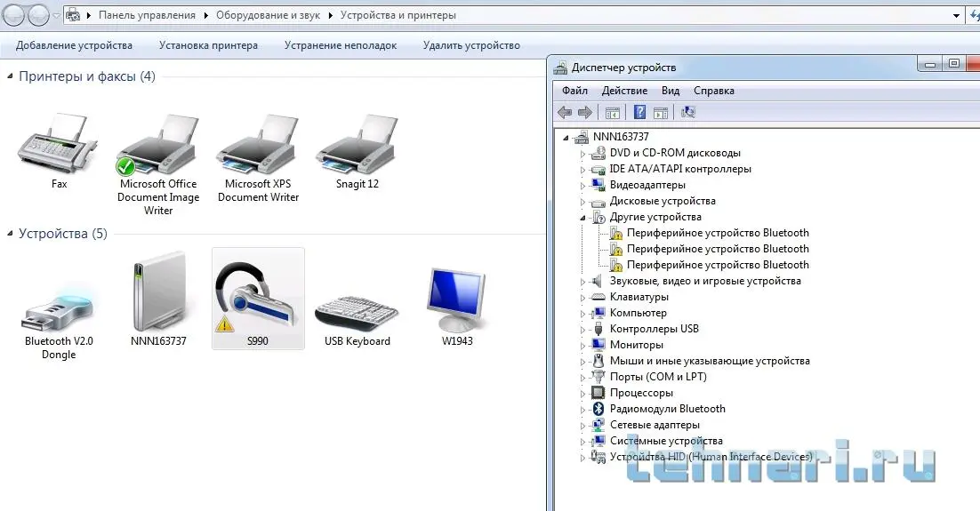Collapse the Другие устройства node

tap(582, 218)
